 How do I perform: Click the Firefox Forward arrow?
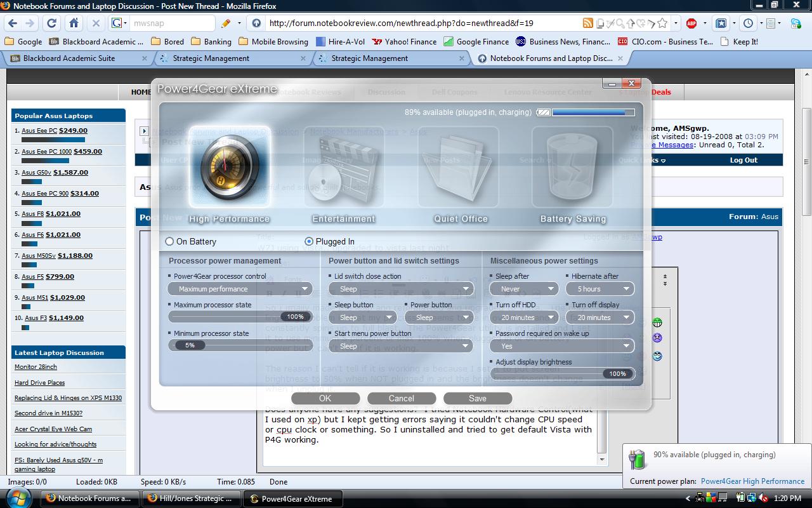(29, 23)
